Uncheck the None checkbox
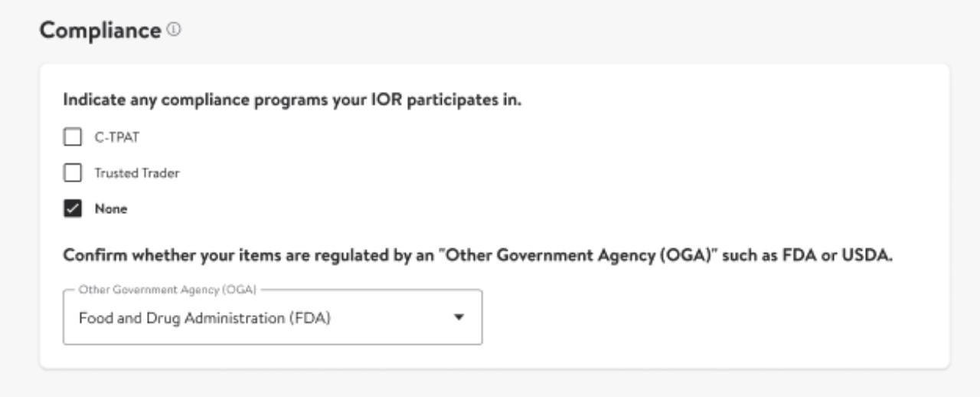980x397 pixels. (x=72, y=208)
